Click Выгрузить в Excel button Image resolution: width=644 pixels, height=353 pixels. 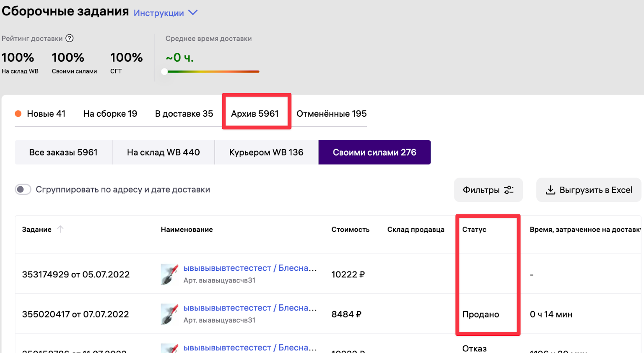coord(589,190)
